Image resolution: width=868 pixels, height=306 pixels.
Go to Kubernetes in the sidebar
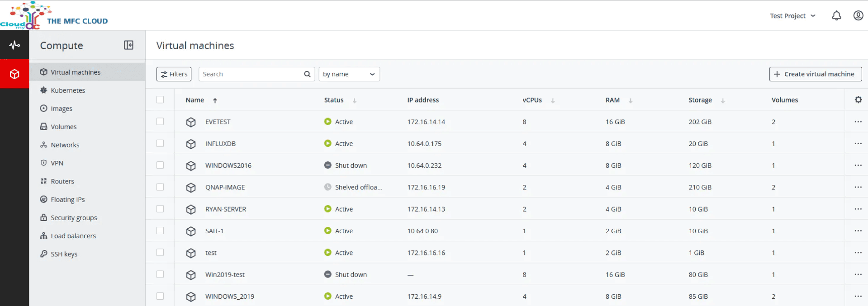[x=68, y=90]
